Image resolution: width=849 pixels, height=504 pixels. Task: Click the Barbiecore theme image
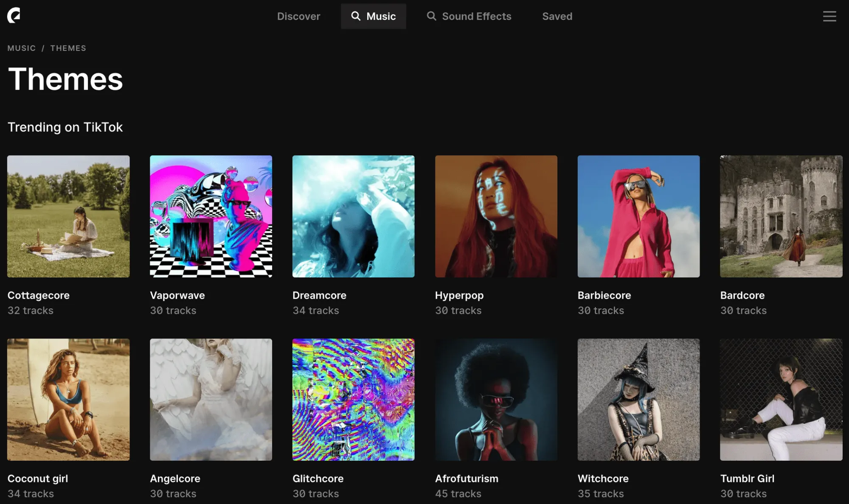tap(638, 216)
